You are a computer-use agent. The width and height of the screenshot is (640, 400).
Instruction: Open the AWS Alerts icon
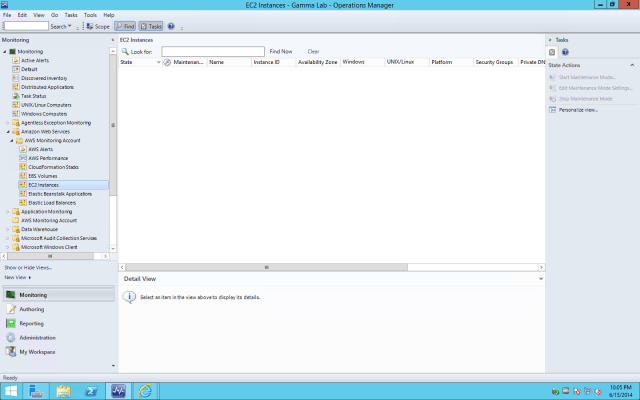23,149
